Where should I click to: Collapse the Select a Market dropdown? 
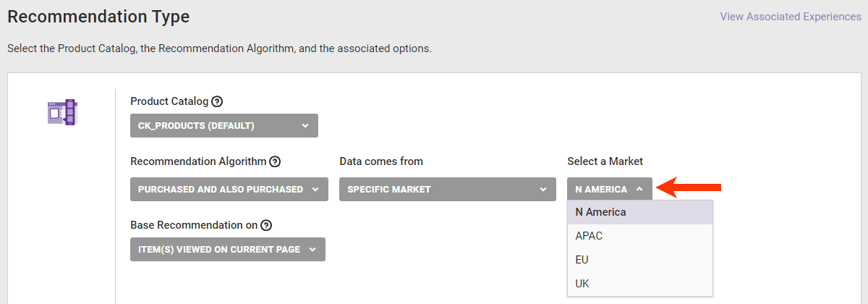(x=609, y=190)
